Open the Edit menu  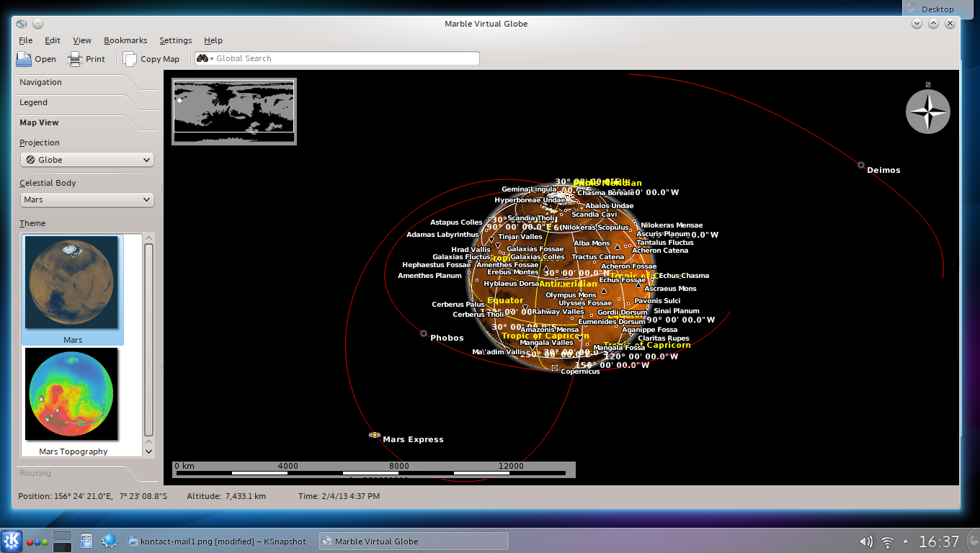click(53, 40)
